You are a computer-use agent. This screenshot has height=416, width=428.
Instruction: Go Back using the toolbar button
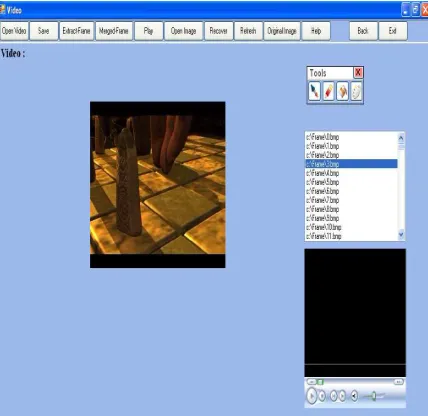click(x=363, y=31)
